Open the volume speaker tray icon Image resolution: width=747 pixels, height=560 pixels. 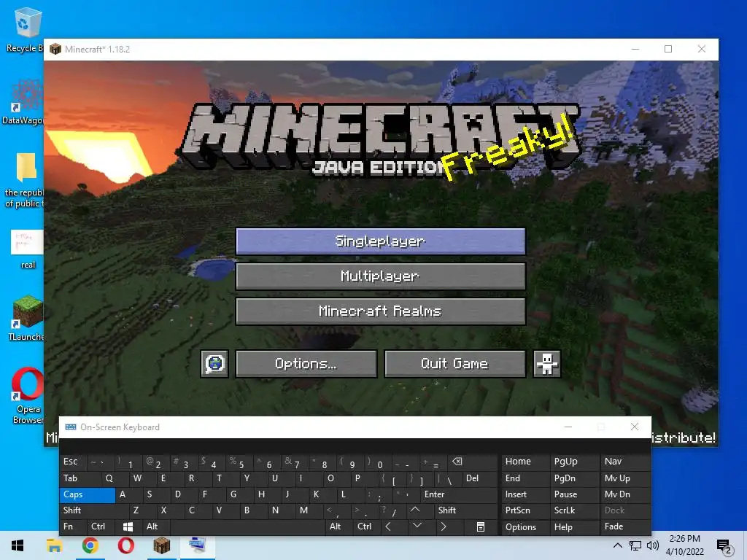(653, 545)
